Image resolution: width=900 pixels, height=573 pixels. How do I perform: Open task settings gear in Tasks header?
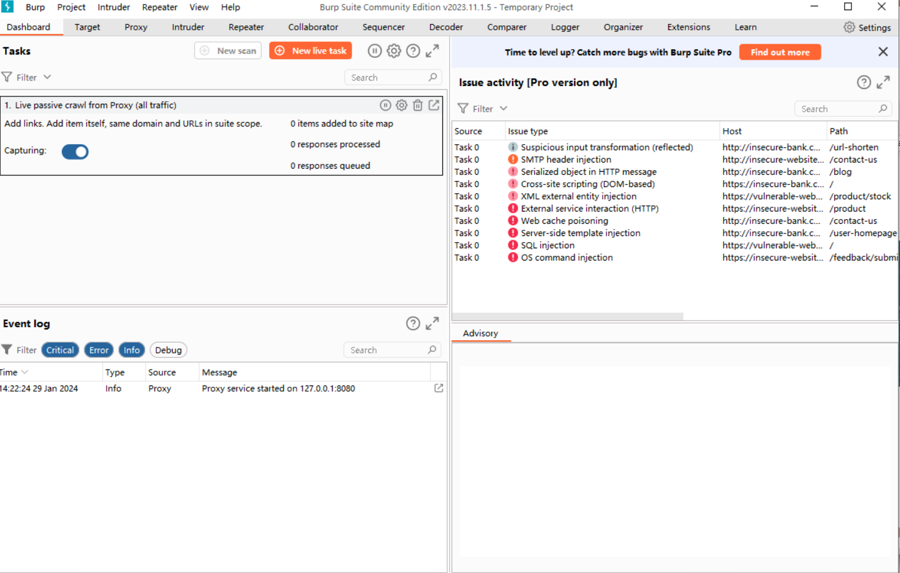point(394,51)
